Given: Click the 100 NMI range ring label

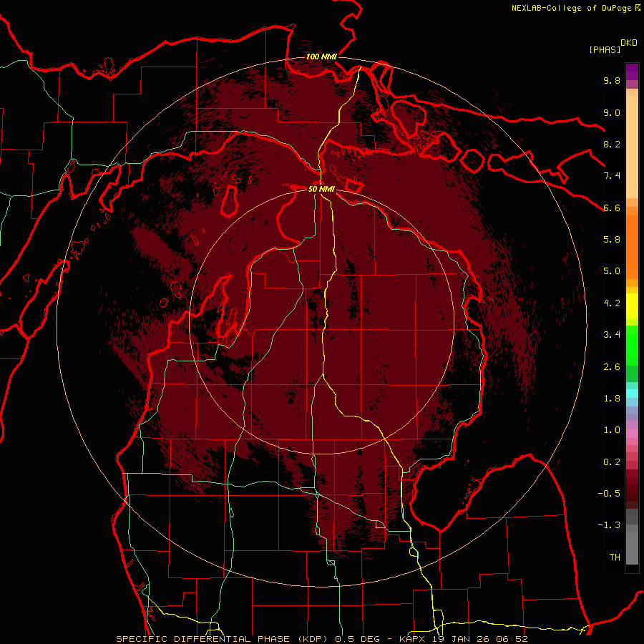Looking at the screenshot, I should click(x=321, y=57).
